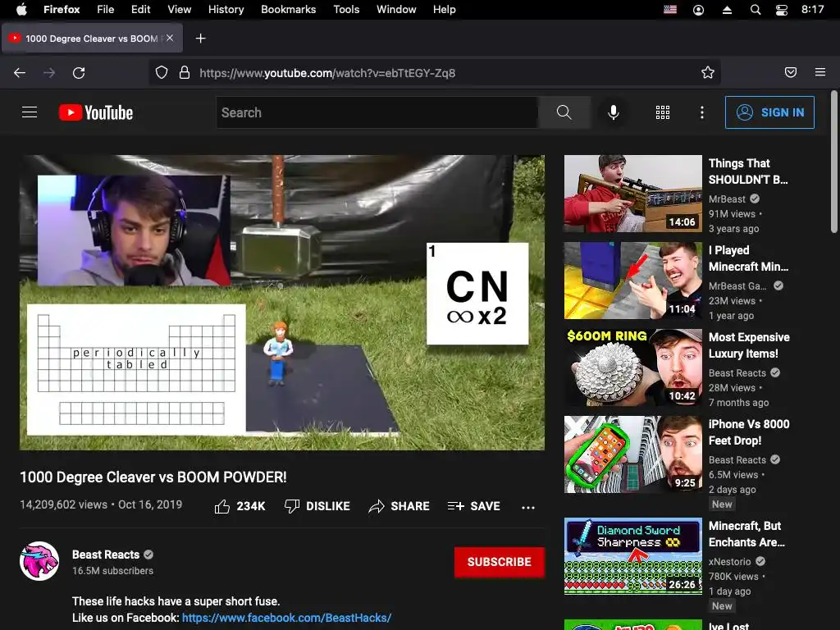
Task: Click the CN infinity x2 end card
Action: click(x=477, y=294)
